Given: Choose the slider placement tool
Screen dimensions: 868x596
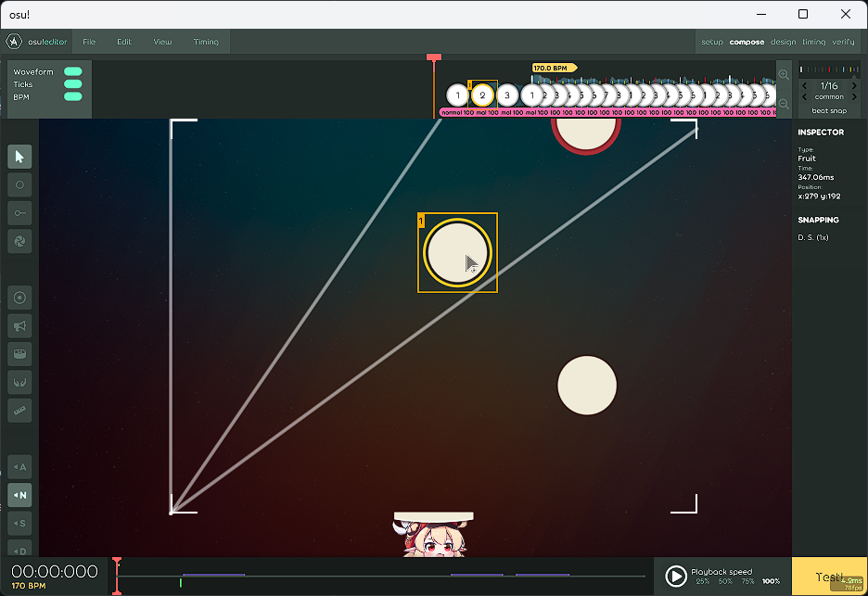Looking at the screenshot, I should pyautogui.click(x=19, y=213).
